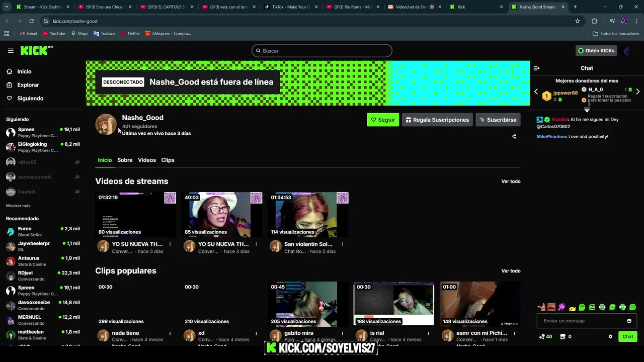Screen dimensions: 644x362
Task: Open Netflix bookmark in bookmarks bar
Action: coord(130,34)
